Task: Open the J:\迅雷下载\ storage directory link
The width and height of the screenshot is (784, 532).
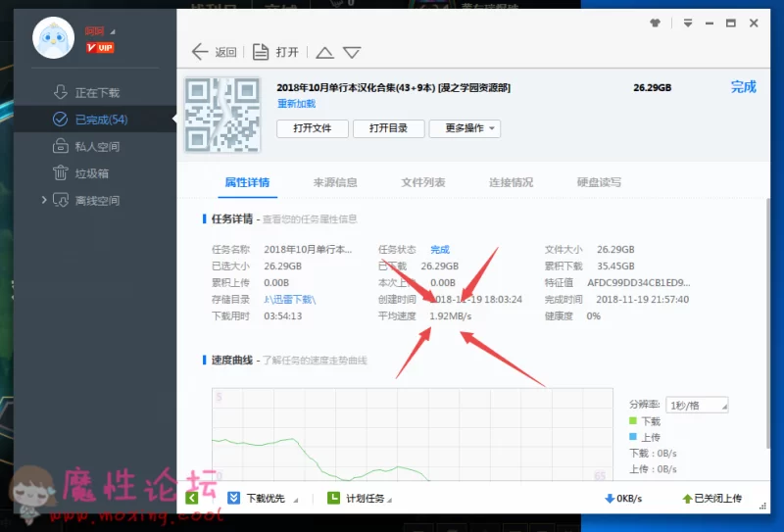Action: coord(290,300)
